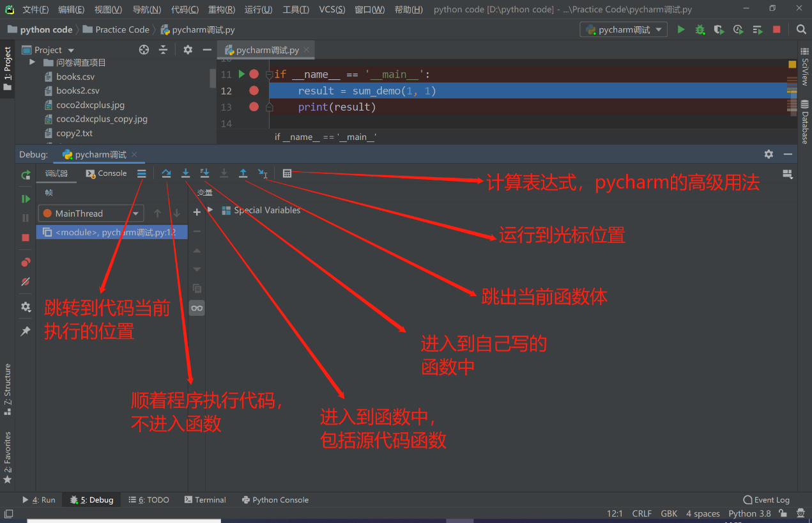Viewport: 812px width, 523px height.
Task: Collapse the code fold marker at line 11
Action: [270, 75]
